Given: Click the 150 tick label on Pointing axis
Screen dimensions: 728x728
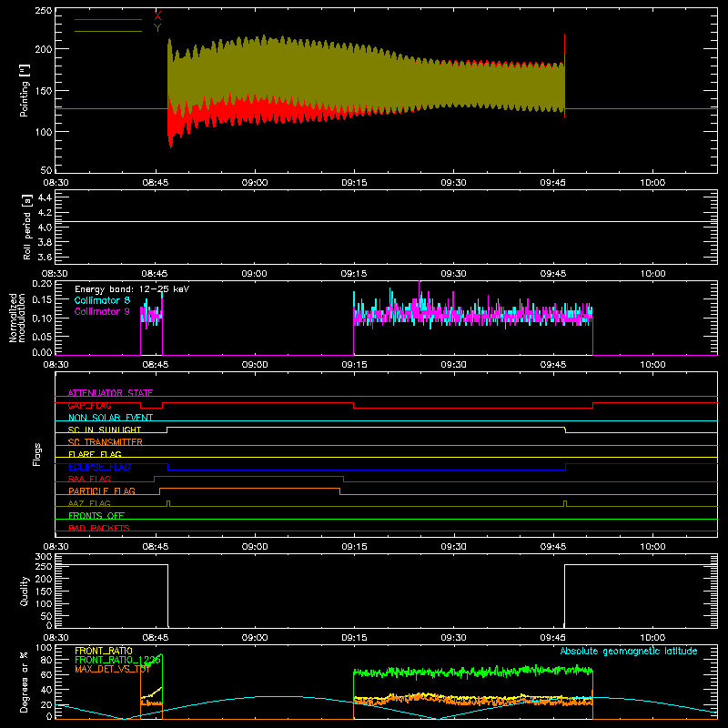Looking at the screenshot, I should pyautogui.click(x=44, y=91).
